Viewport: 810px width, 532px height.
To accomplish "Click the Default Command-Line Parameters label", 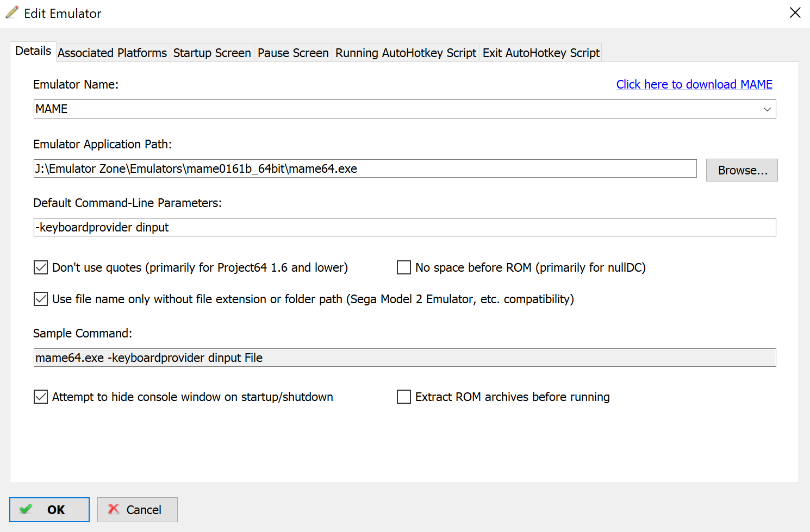I will [x=127, y=203].
